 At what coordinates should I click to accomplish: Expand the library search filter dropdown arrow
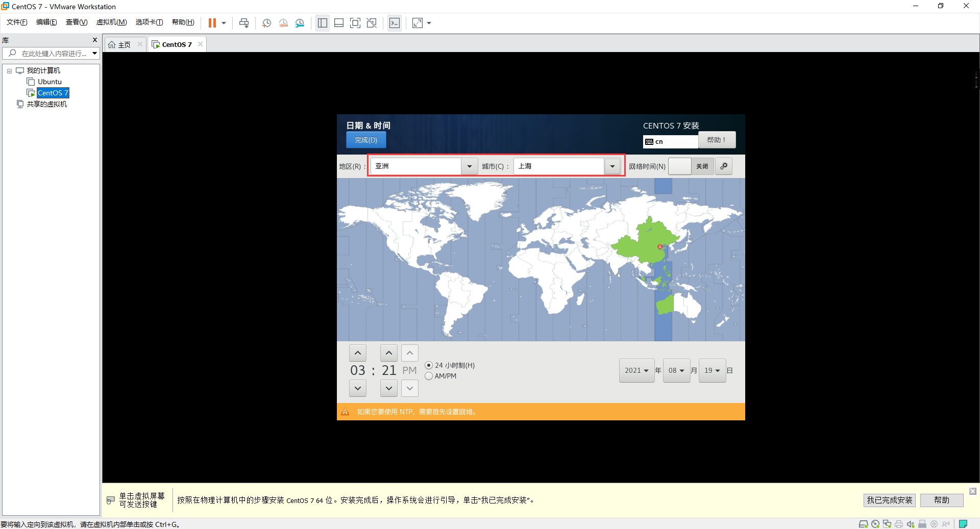point(95,54)
